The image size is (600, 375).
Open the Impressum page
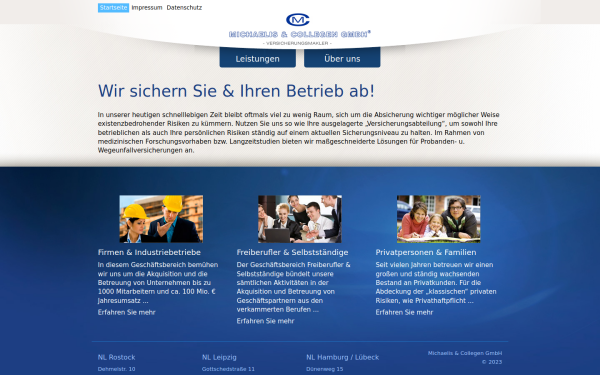(x=147, y=8)
